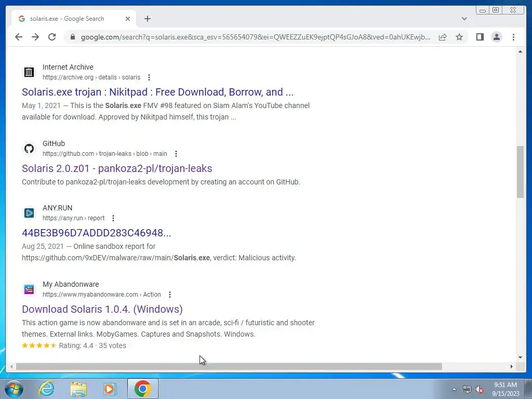Focus the address bar URL field

click(256, 37)
